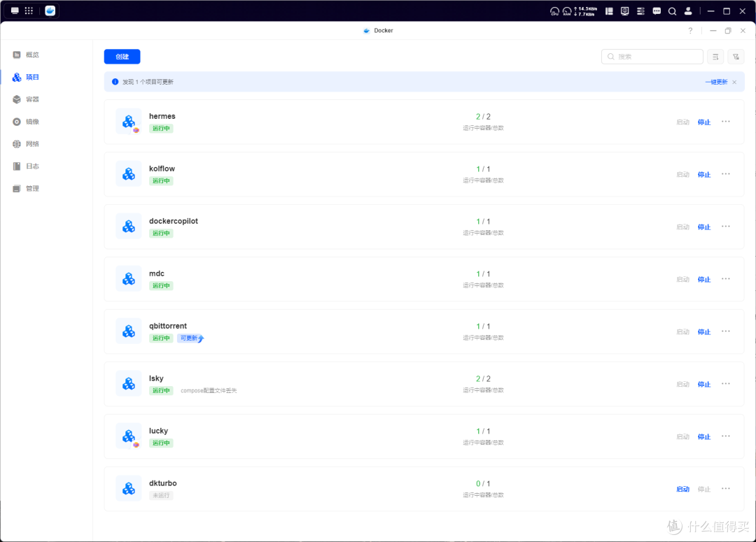
Task: Click the qbittorrent project icon
Action: coord(129,331)
